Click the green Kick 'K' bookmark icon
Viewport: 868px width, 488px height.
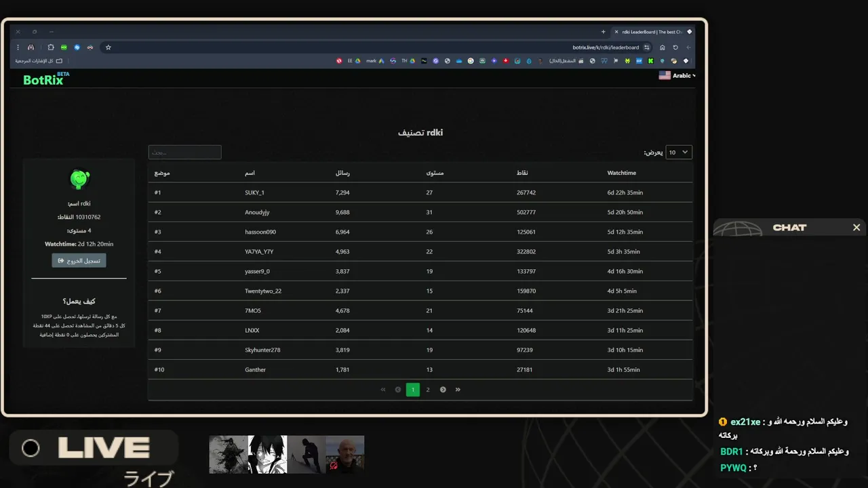point(650,61)
